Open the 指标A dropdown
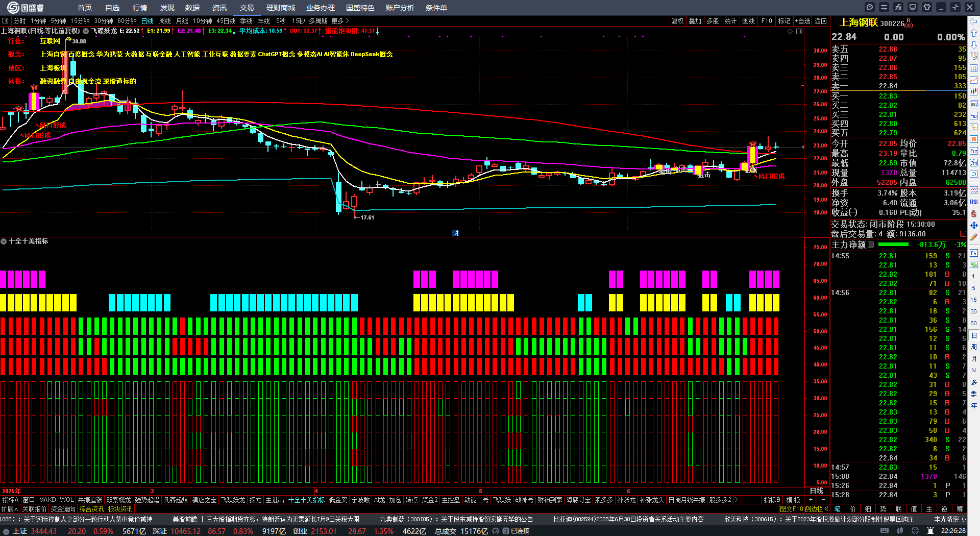The image size is (980, 536). coord(10,500)
